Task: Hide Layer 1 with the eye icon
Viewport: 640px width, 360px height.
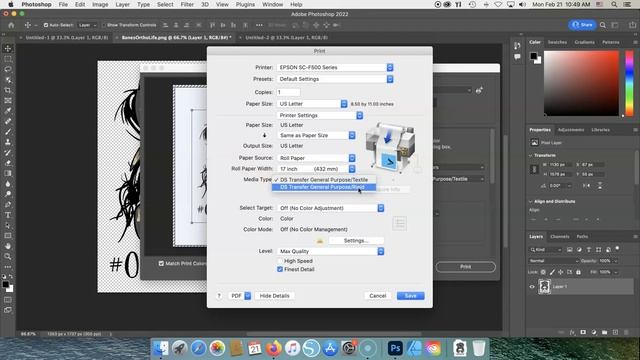Action: point(532,287)
